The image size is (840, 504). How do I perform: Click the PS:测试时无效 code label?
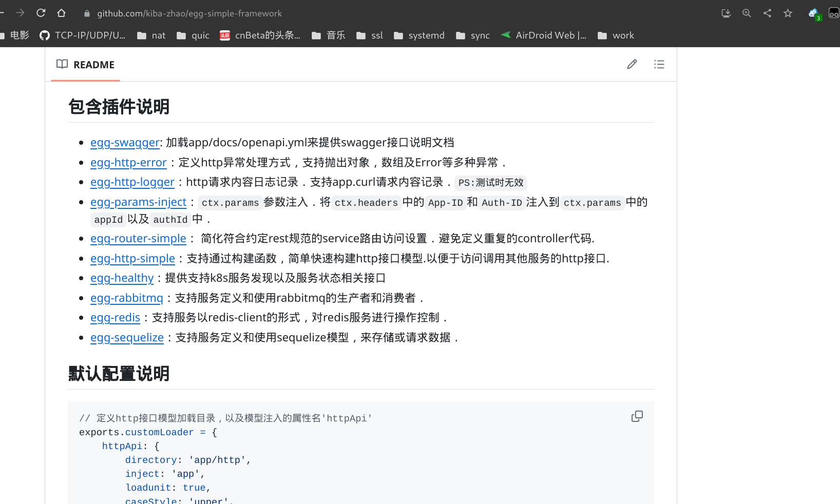coord(491,183)
